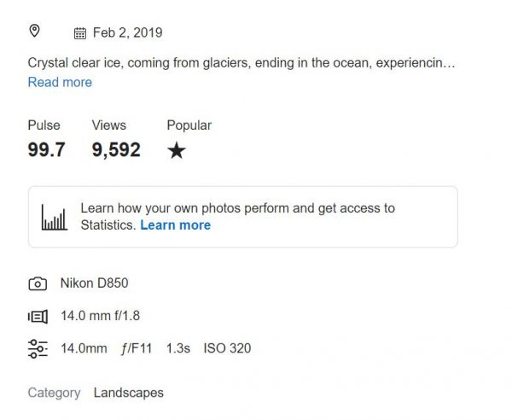This screenshot has width=512, height=420.
Task: Click the f/F11 aperture value
Action: point(137,349)
